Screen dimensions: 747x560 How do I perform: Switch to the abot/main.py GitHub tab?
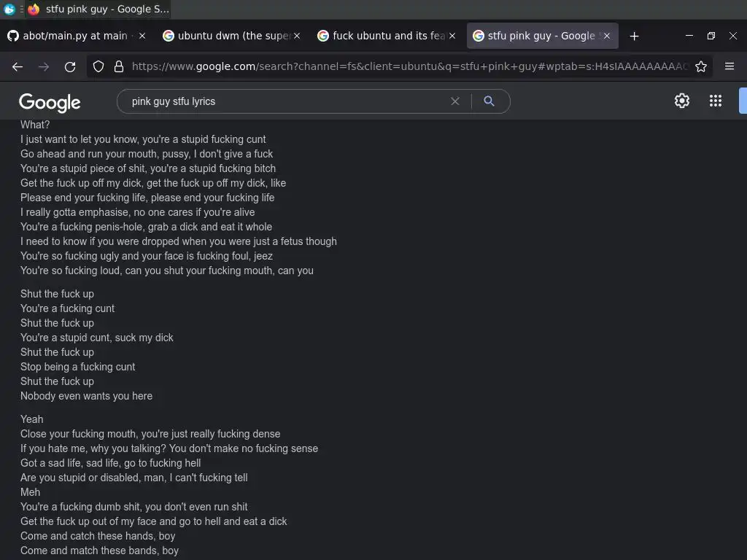point(74,36)
